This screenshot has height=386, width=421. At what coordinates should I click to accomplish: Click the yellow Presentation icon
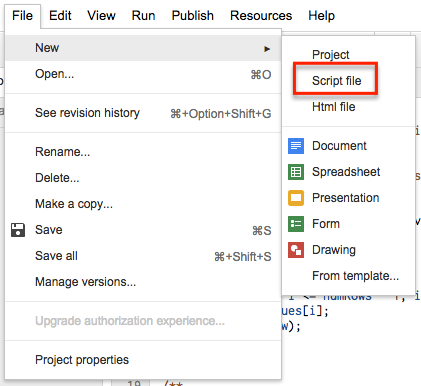296,198
